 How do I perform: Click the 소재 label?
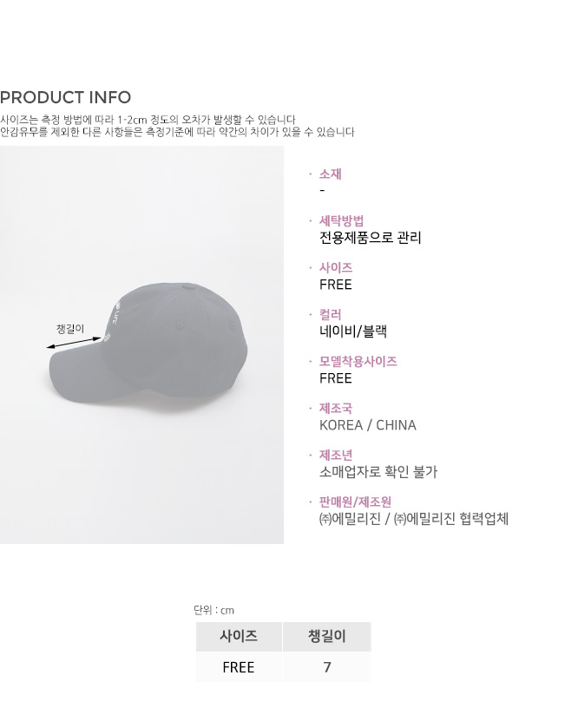click(x=330, y=174)
